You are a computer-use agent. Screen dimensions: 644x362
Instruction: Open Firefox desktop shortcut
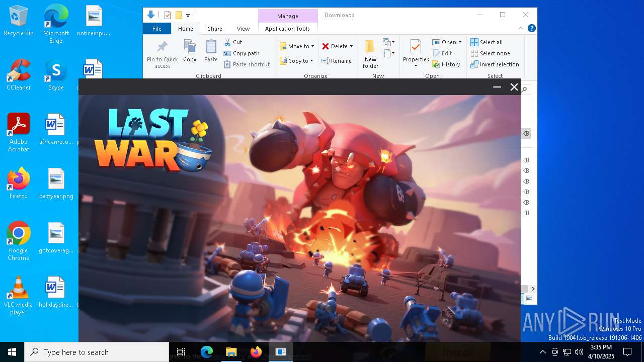(19, 184)
